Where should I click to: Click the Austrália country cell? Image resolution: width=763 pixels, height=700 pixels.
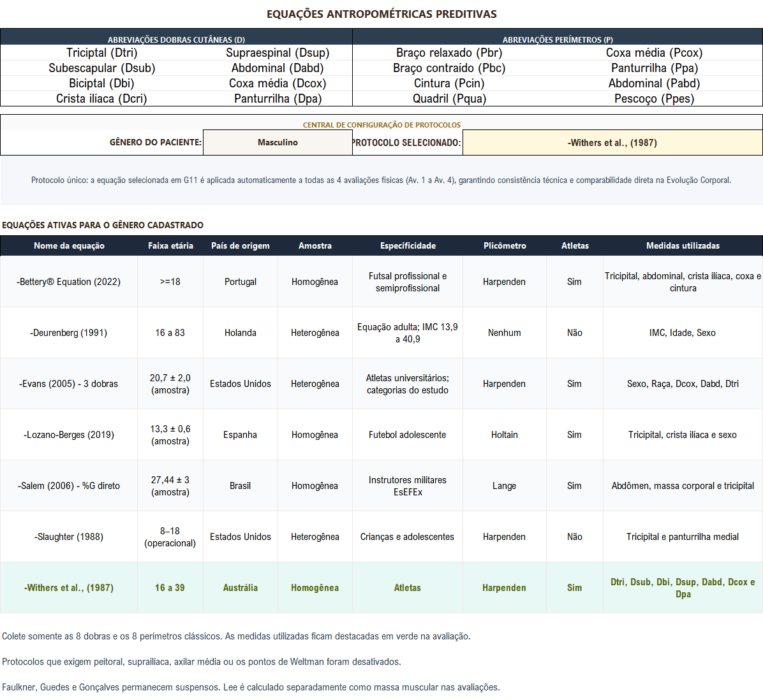[x=241, y=588]
